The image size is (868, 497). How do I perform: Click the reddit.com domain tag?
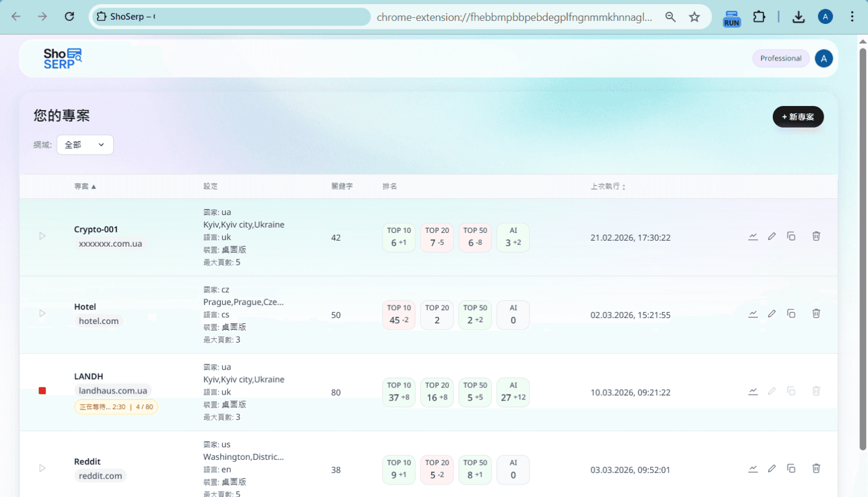click(x=101, y=476)
